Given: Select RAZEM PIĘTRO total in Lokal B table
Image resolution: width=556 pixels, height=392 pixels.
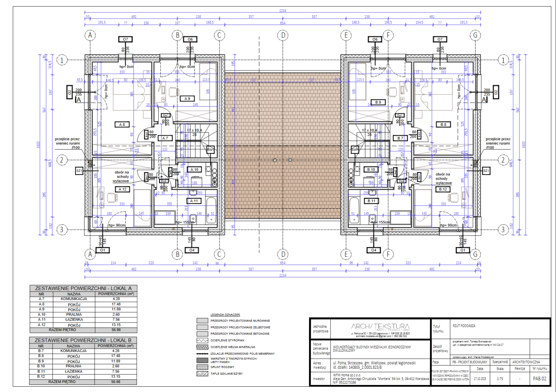Looking at the screenshot, I should 83,382.
